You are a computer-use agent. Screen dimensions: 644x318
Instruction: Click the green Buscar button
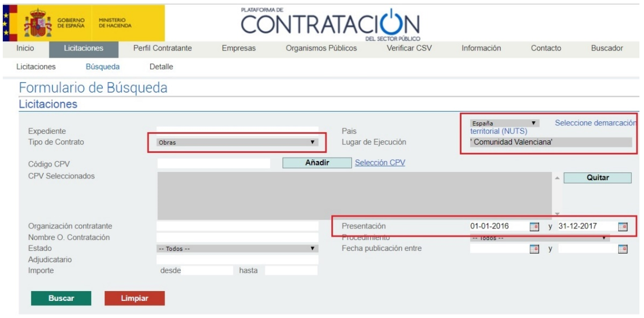[61, 298]
